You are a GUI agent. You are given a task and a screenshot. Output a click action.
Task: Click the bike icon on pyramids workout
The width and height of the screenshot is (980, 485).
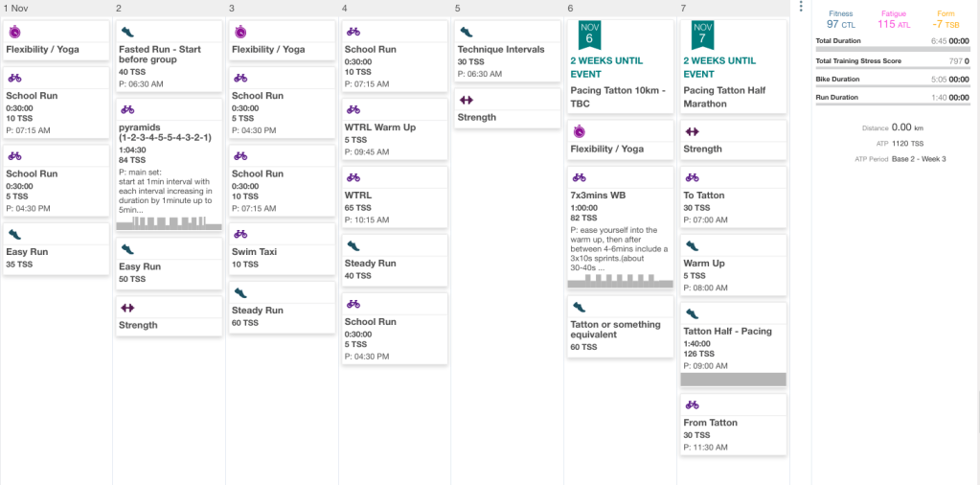tap(127, 110)
